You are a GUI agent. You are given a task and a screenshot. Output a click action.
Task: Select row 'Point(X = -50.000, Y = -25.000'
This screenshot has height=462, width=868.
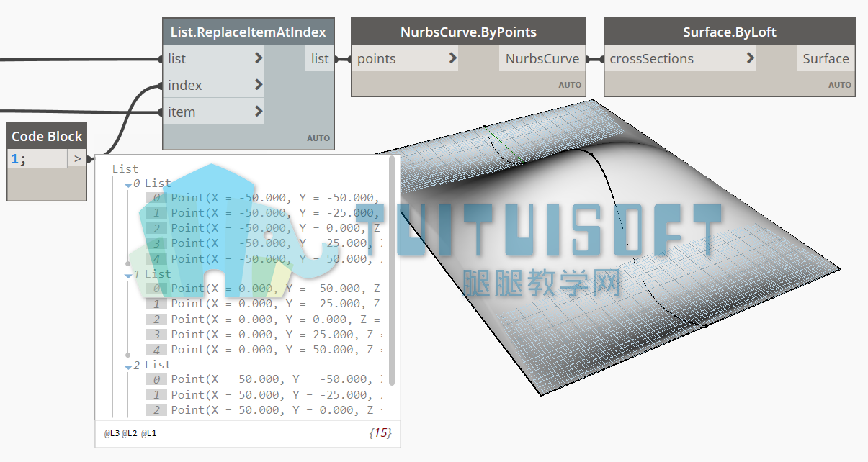click(x=263, y=213)
